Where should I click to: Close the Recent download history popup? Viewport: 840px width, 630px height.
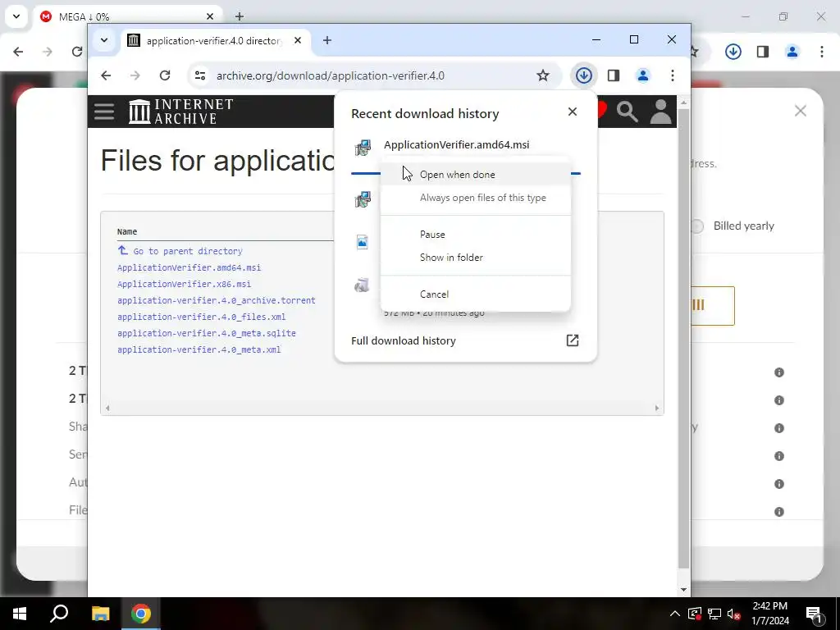pyautogui.click(x=572, y=112)
